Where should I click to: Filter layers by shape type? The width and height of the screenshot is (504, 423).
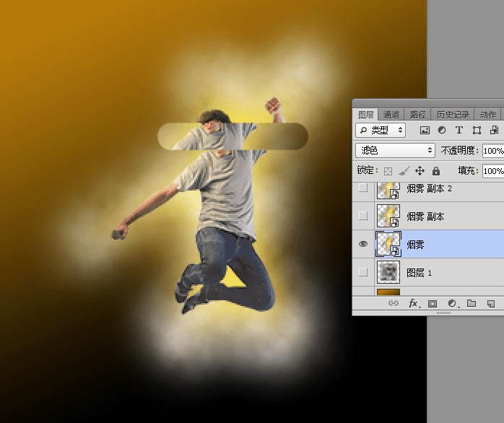[477, 131]
